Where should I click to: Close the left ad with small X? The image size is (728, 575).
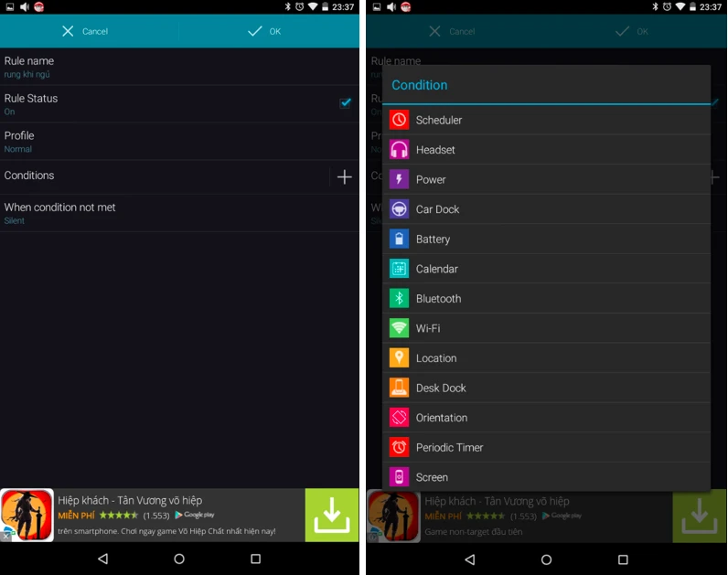click(x=5, y=536)
